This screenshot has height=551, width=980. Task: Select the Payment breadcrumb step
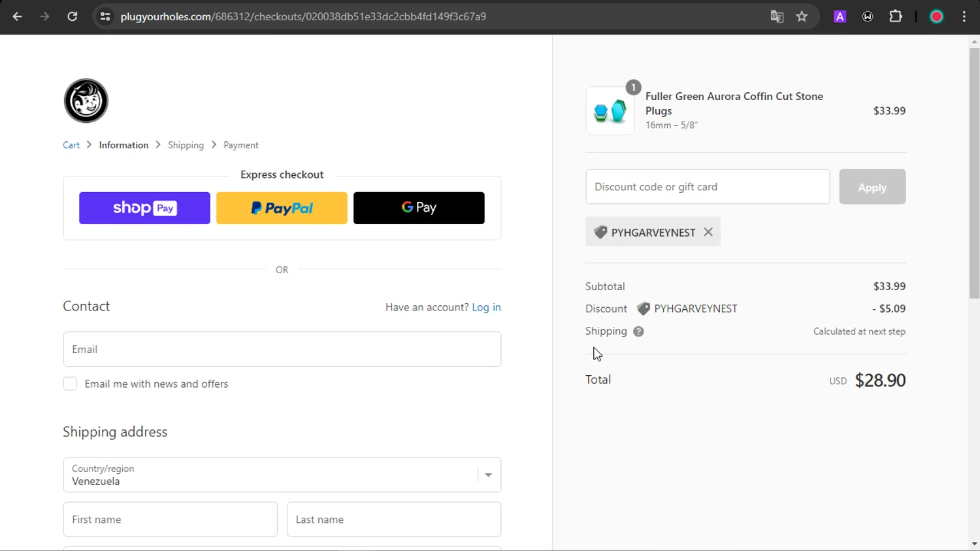click(241, 145)
